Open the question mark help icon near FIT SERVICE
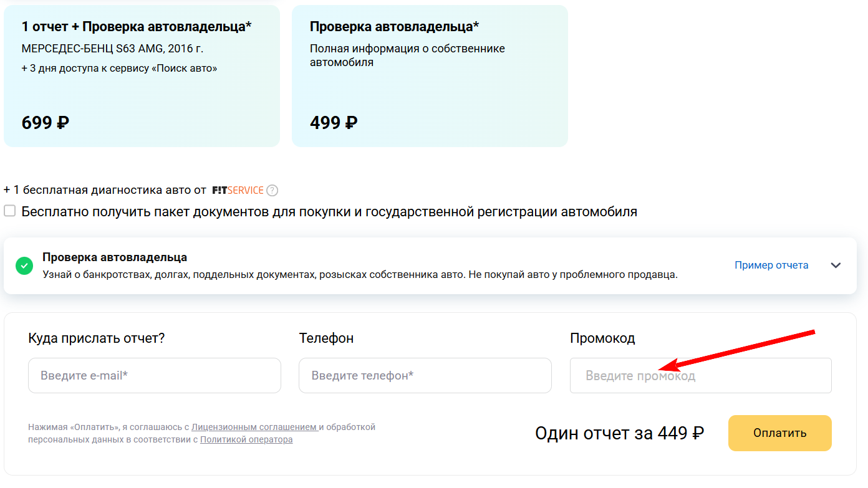The height and width of the screenshot is (488, 868). click(x=272, y=190)
